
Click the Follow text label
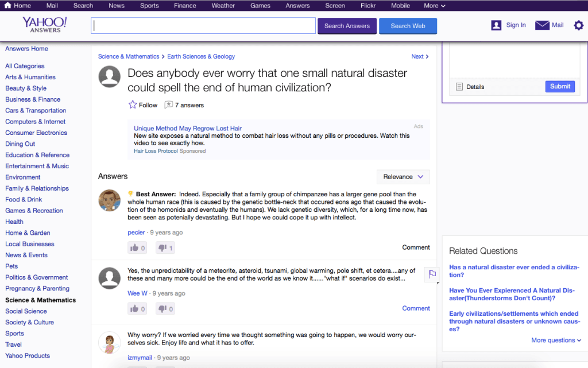148,105
